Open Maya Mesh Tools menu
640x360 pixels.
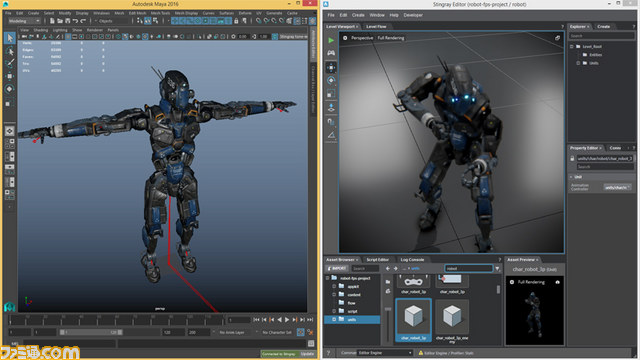pos(160,13)
